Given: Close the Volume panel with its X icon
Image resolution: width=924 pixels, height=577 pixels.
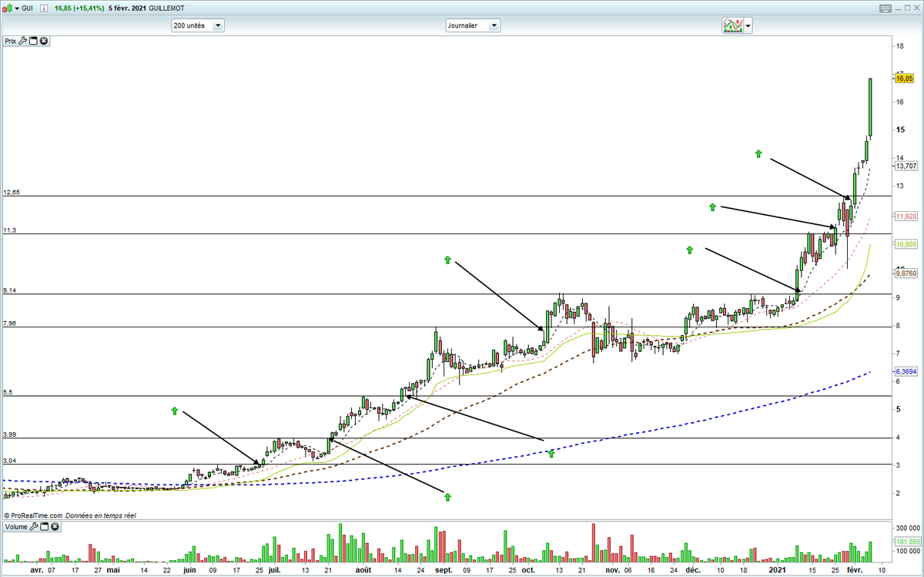Looking at the screenshot, I should pyautogui.click(x=54, y=528).
